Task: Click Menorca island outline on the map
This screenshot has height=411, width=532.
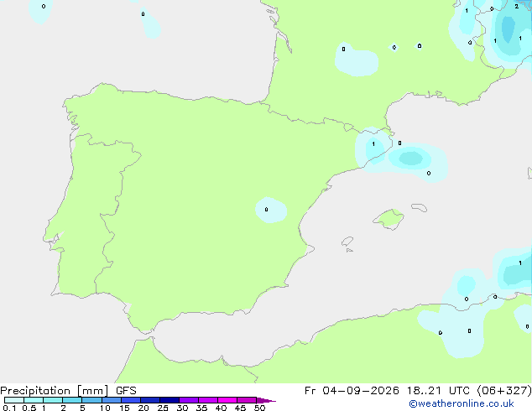Action: [x=419, y=207]
